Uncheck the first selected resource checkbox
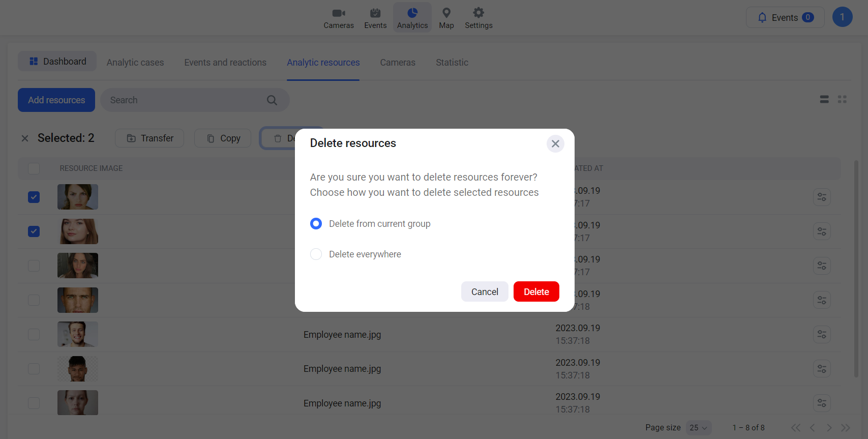868x439 pixels. click(34, 197)
